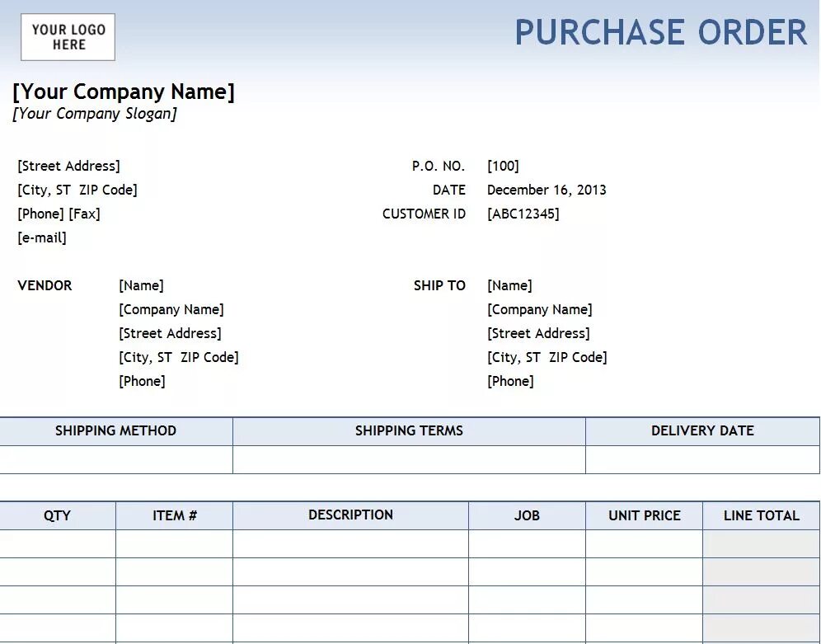Select the UNIT PRICE column header
Image resolution: width=821 pixels, height=644 pixels.
click(x=644, y=515)
